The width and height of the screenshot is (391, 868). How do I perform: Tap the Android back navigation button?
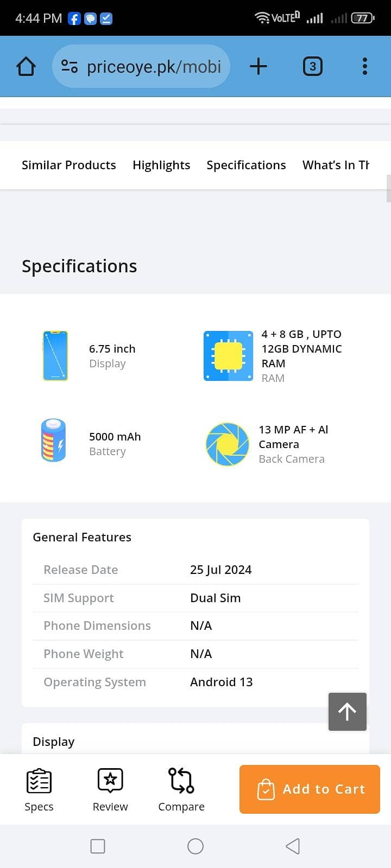[x=293, y=846]
